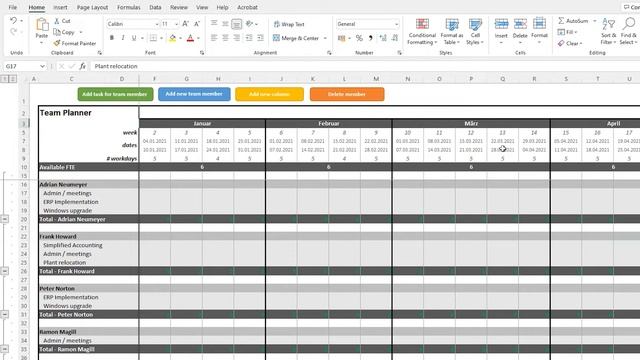Toggle Wrap Text
640x360 pixels.
(x=289, y=24)
